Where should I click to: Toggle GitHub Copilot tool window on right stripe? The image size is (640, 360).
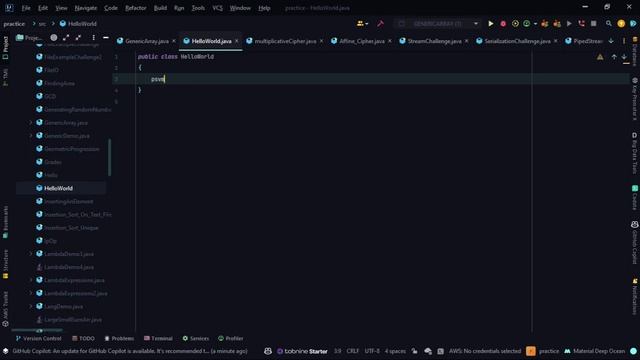635,242
